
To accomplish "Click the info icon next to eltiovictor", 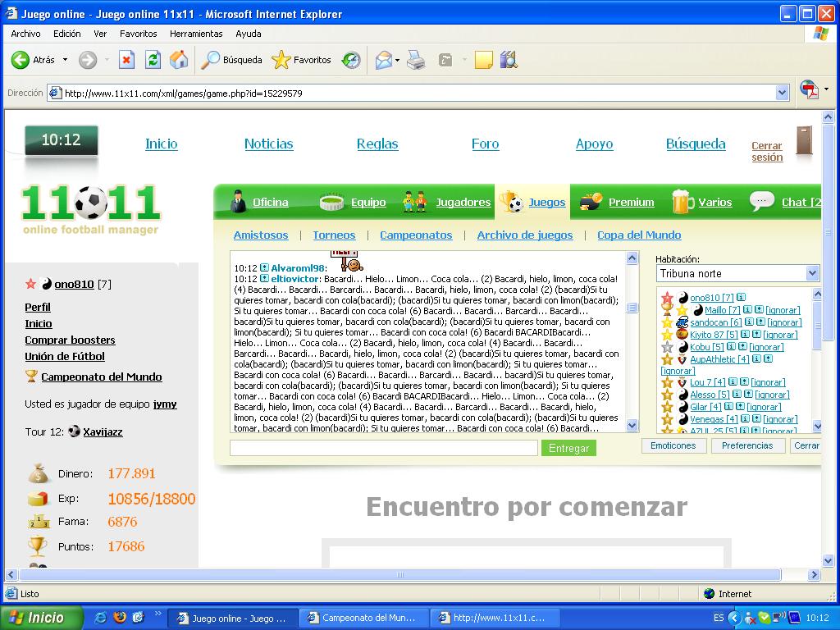I will (264, 279).
